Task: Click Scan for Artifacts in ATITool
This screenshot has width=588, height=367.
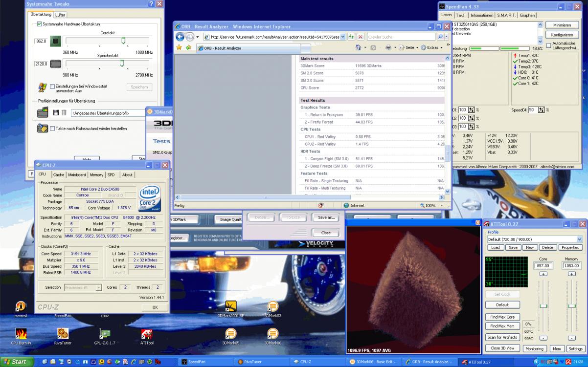Action: pyautogui.click(x=502, y=337)
